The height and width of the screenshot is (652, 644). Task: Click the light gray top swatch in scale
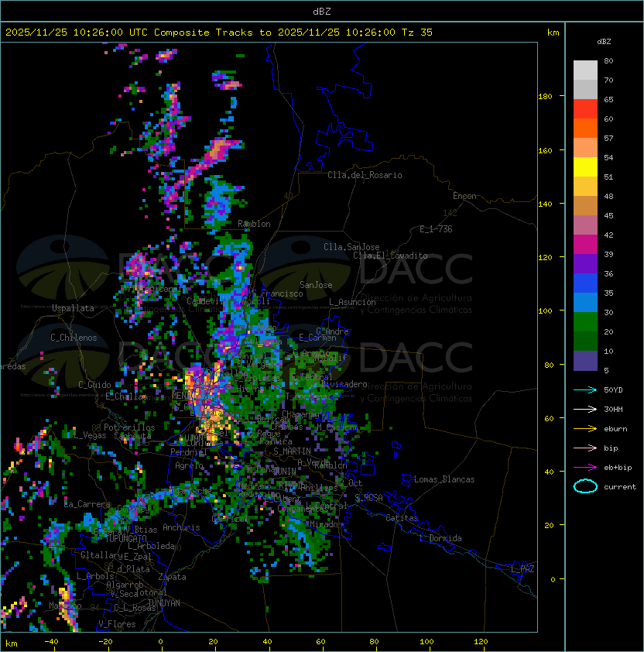(585, 70)
